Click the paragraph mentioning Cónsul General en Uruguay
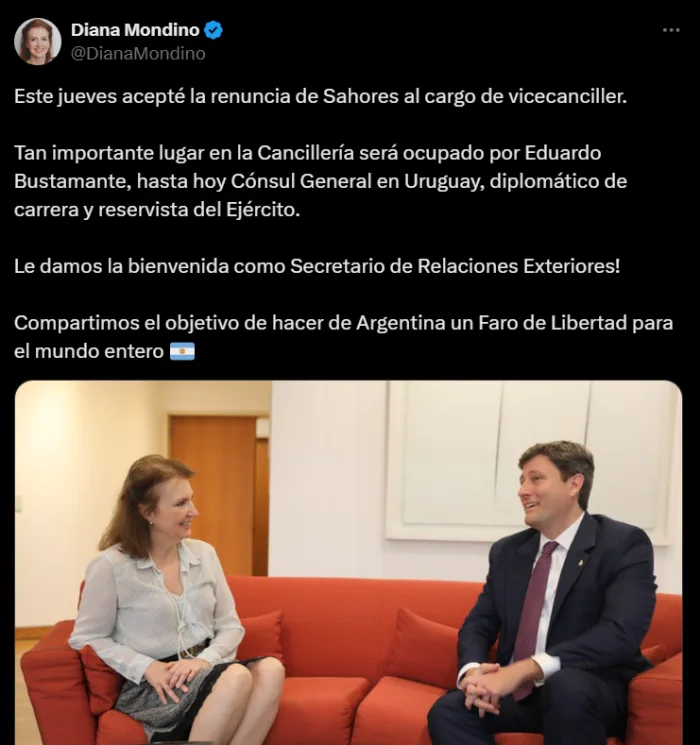Image resolution: width=700 pixels, height=745 pixels. point(321,181)
